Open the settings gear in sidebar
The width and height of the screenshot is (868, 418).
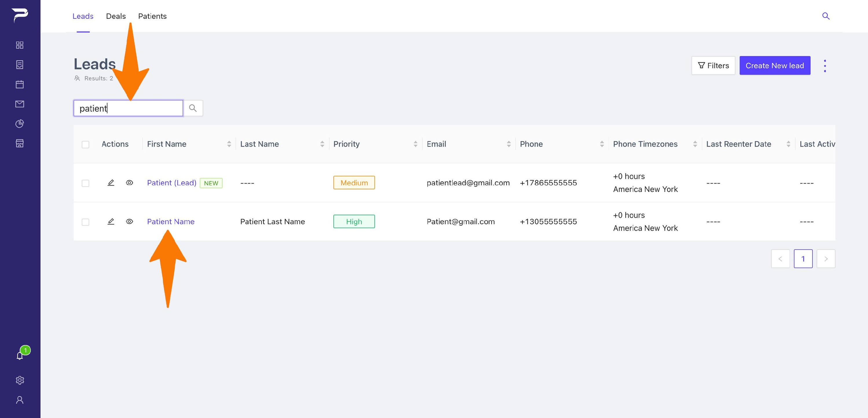click(x=20, y=380)
